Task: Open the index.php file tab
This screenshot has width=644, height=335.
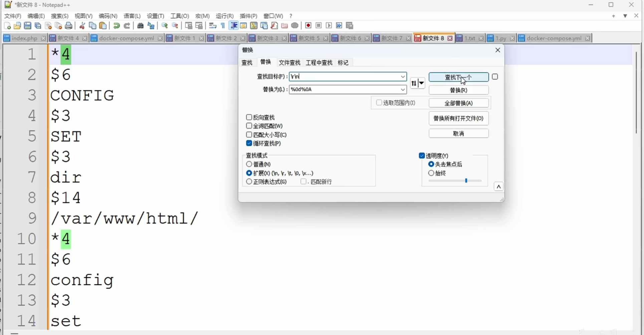Action: click(x=24, y=38)
